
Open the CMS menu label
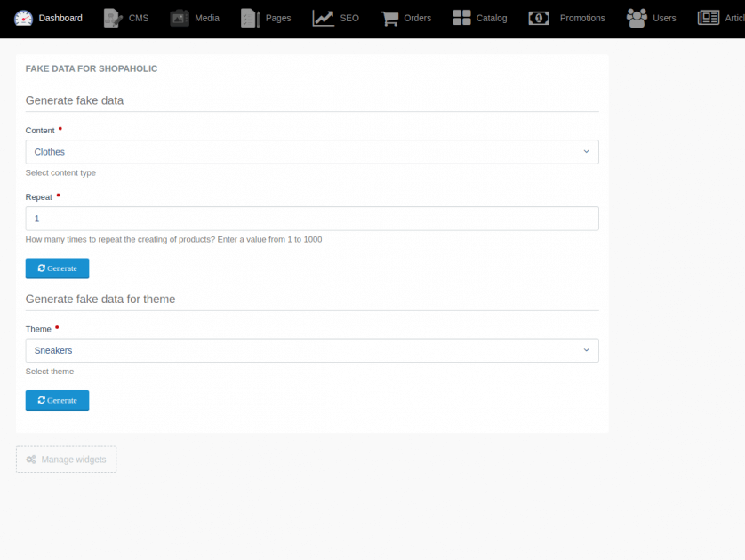coord(139,18)
